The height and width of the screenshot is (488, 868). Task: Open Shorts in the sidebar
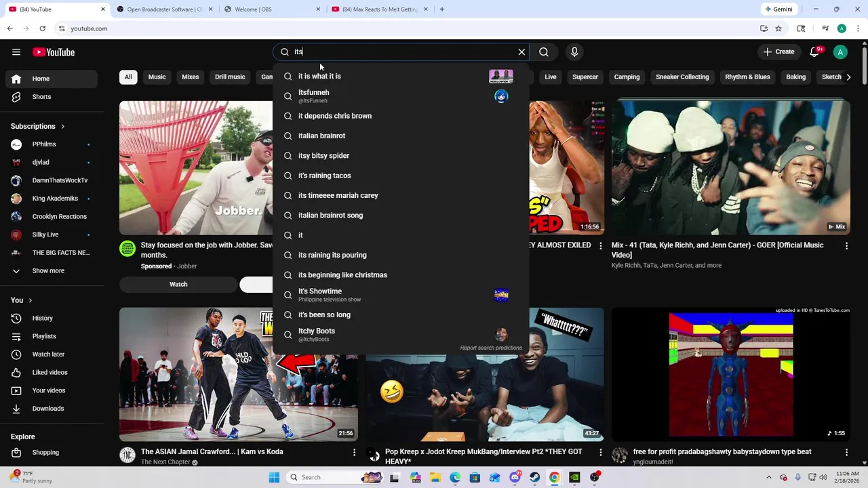pyautogui.click(x=52, y=97)
